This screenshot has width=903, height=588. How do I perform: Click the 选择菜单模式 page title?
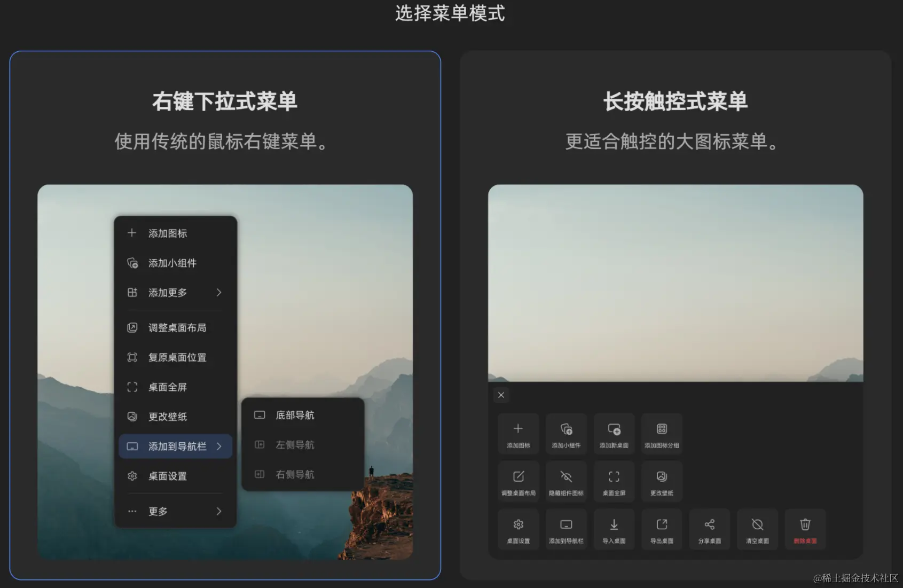(450, 13)
